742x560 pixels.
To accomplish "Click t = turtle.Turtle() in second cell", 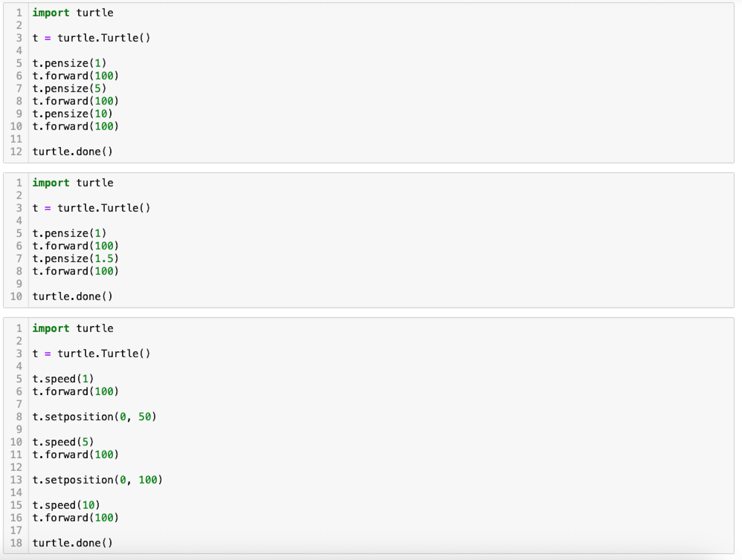I will point(91,208).
